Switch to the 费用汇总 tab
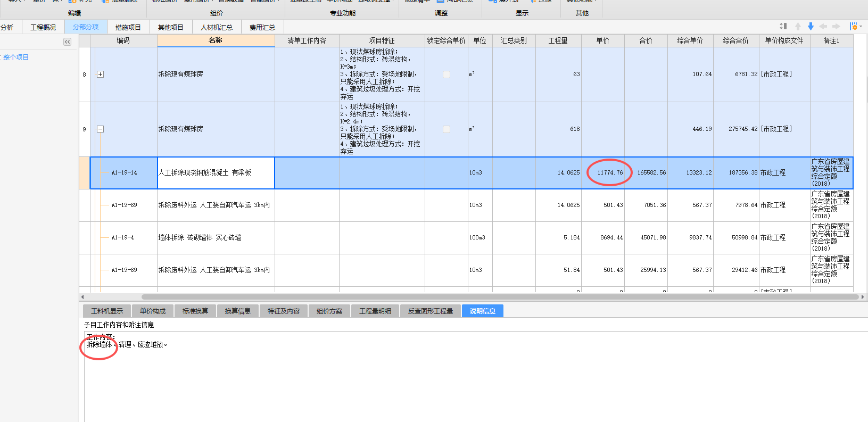The width and height of the screenshot is (868, 422). [262, 27]
